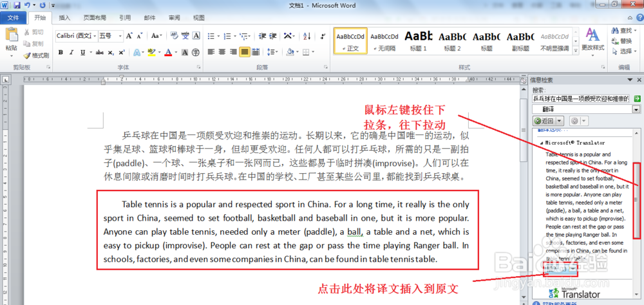Click the Borders grid icon
Image resolution: width=644 pixels, height=305 pixels.
click(x=305, y=52)
